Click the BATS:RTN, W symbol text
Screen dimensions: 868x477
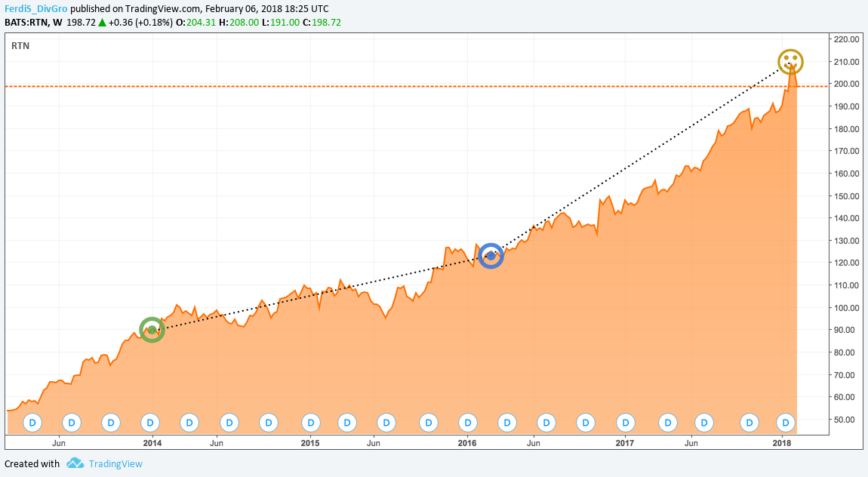pyautogui.click(x=33, y=23)
